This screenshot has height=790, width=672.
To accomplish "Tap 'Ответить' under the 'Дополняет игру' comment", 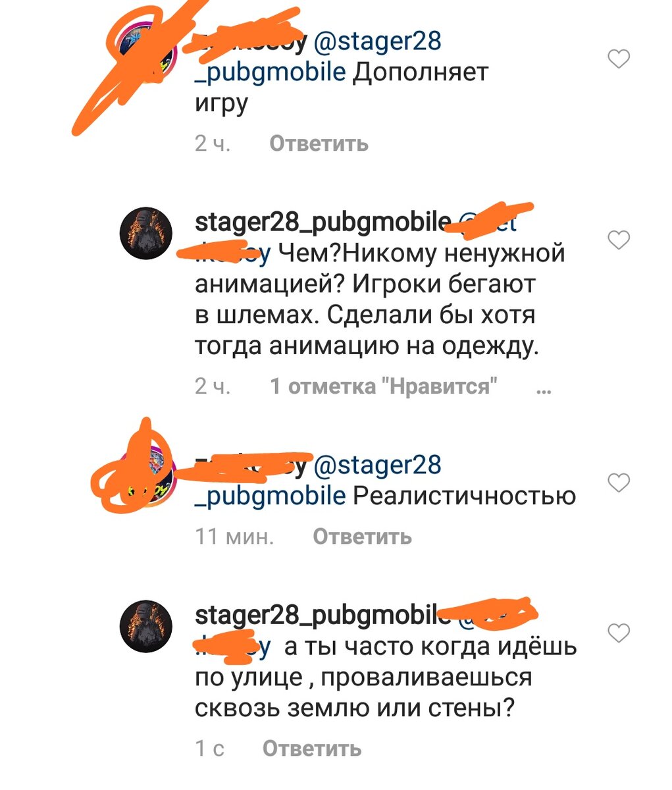I will click(319, 144).
